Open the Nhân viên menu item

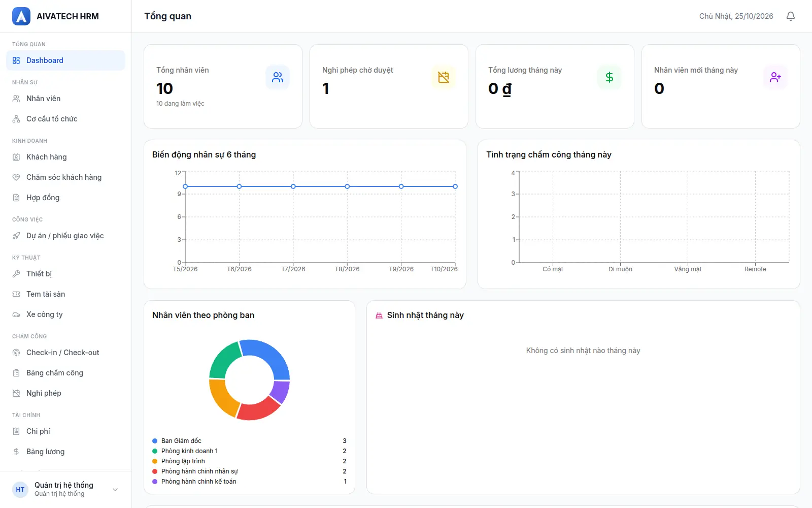click(65, 99)
